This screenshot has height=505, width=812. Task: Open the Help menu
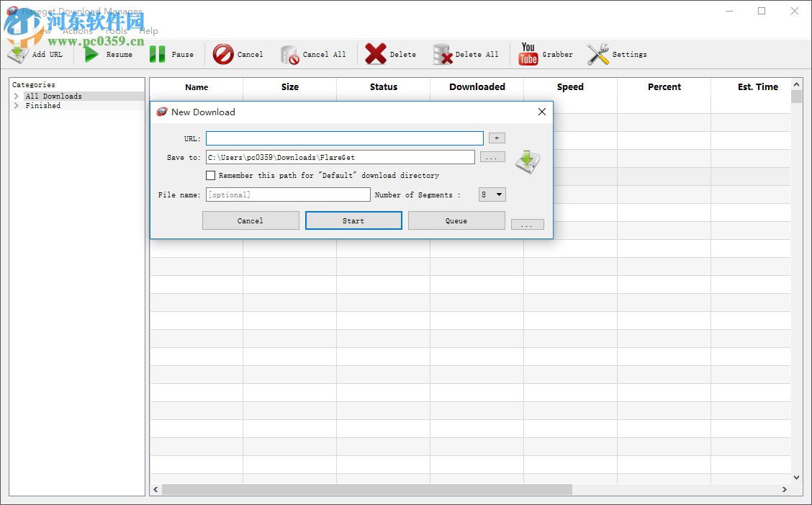(148, 31)
